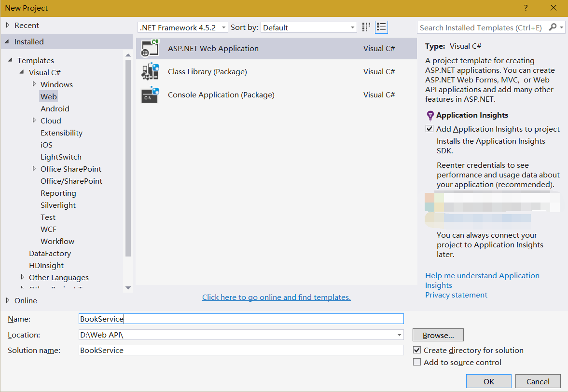Expand the Office SharePoint node arrow
568x392 pixels.
pos(34,168)
